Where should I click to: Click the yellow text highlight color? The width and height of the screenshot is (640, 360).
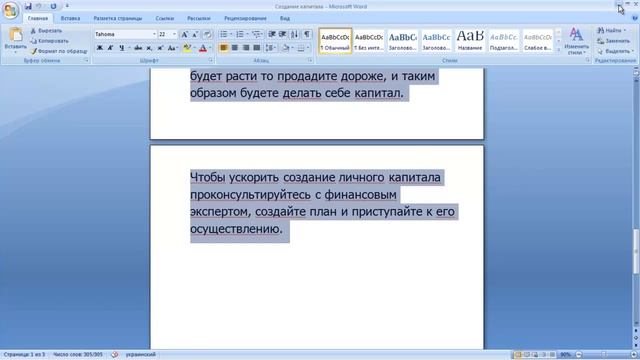(x=187, y=48)
